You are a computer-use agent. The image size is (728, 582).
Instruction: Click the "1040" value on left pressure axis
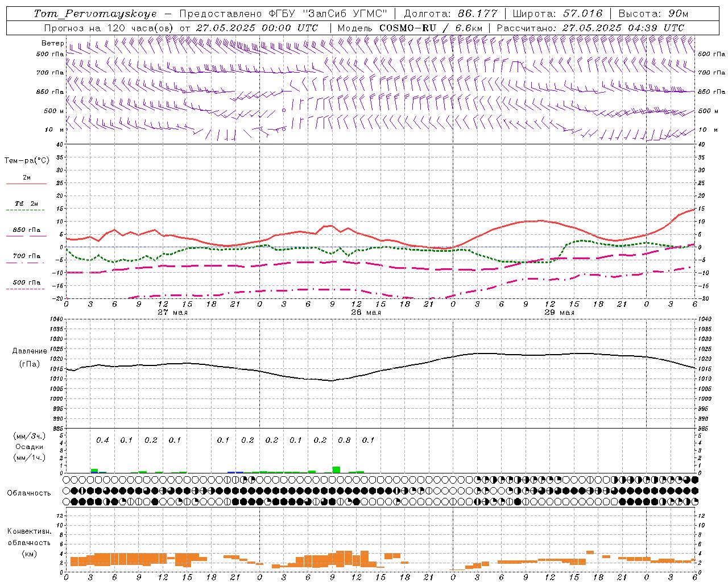[x=56, y=319]
